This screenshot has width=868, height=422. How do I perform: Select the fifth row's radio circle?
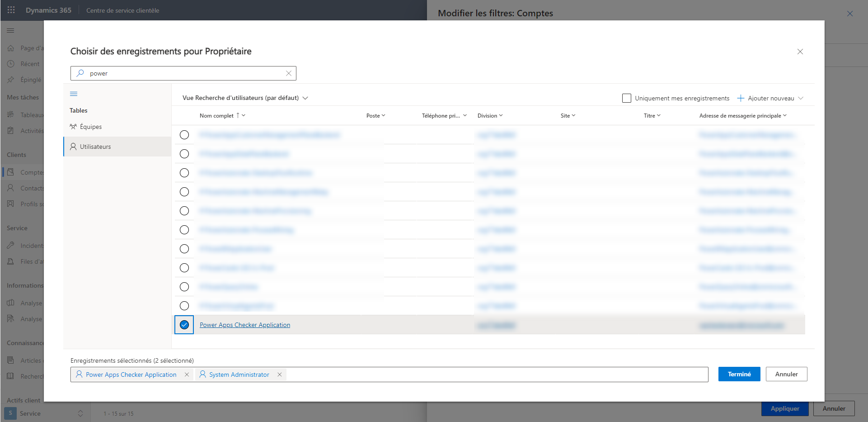tap(184, 211)
